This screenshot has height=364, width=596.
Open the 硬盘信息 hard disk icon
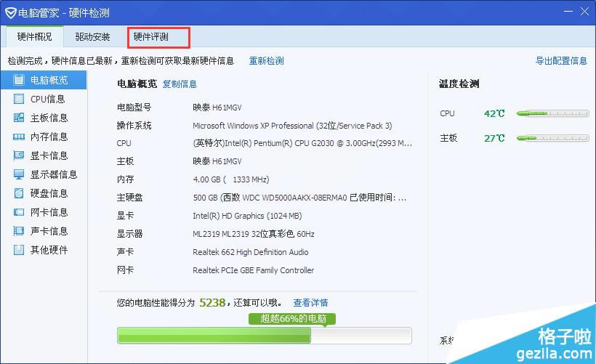coord(18,193)
